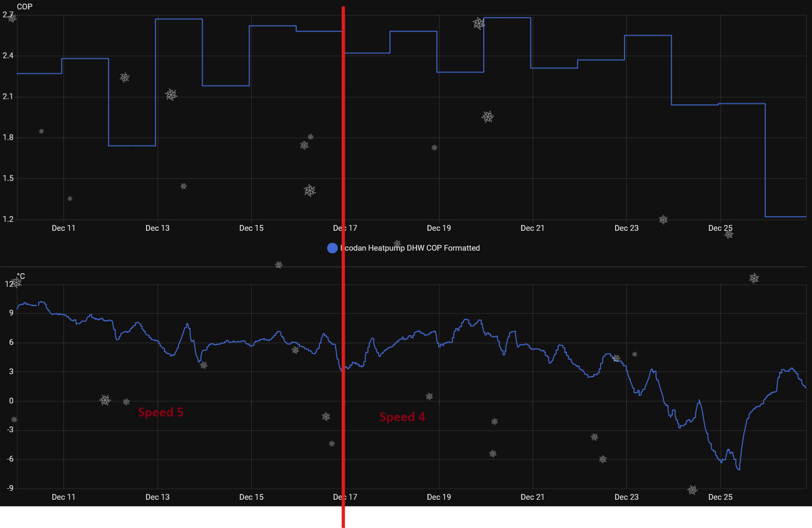Click the large snowflake left of Speed 5 text

tap(105, 400)
